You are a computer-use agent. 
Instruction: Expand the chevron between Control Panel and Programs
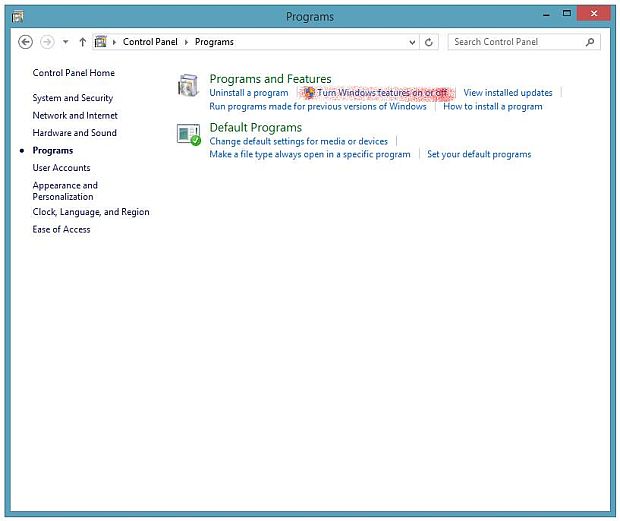186,42
